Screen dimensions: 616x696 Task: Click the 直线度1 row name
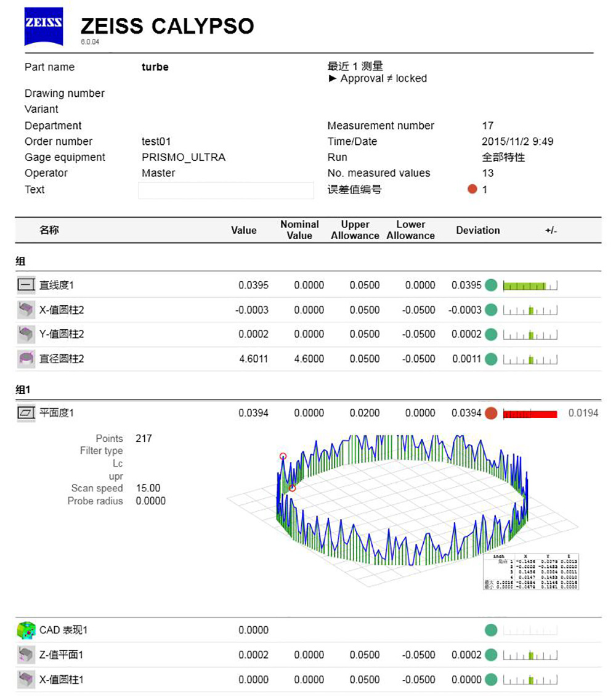coord(56,285)
